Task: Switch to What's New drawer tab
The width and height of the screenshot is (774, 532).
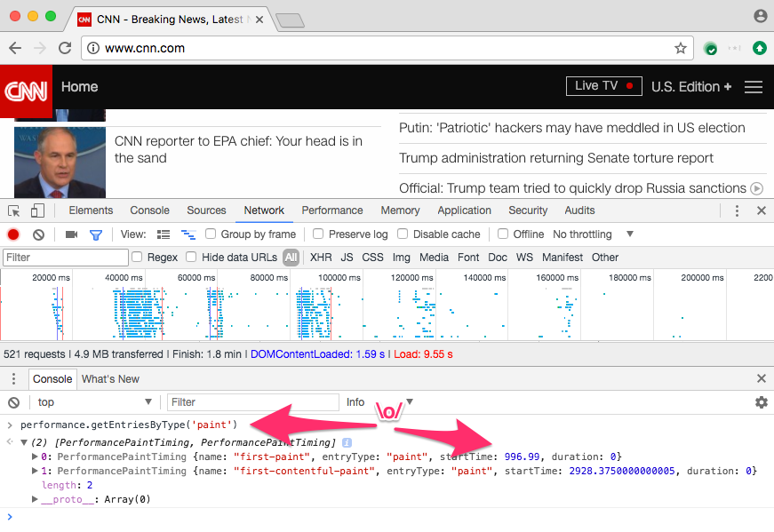Action: tap(110, 379)
